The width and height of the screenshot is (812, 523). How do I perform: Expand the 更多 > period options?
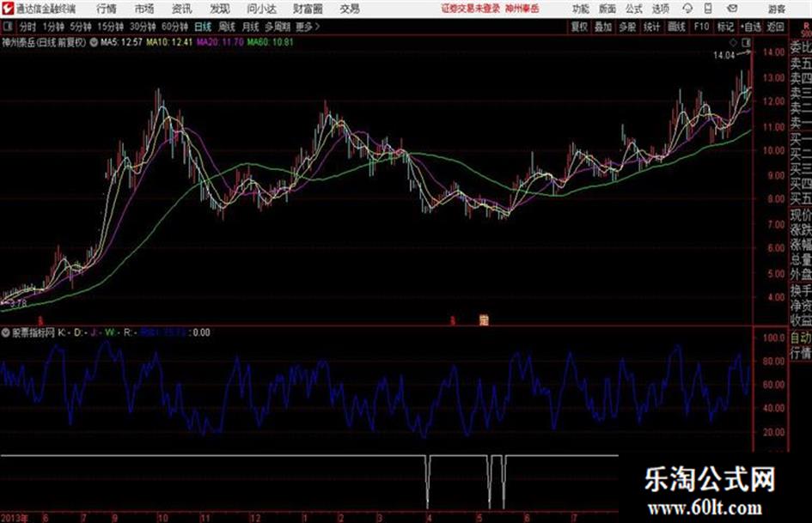308,27
